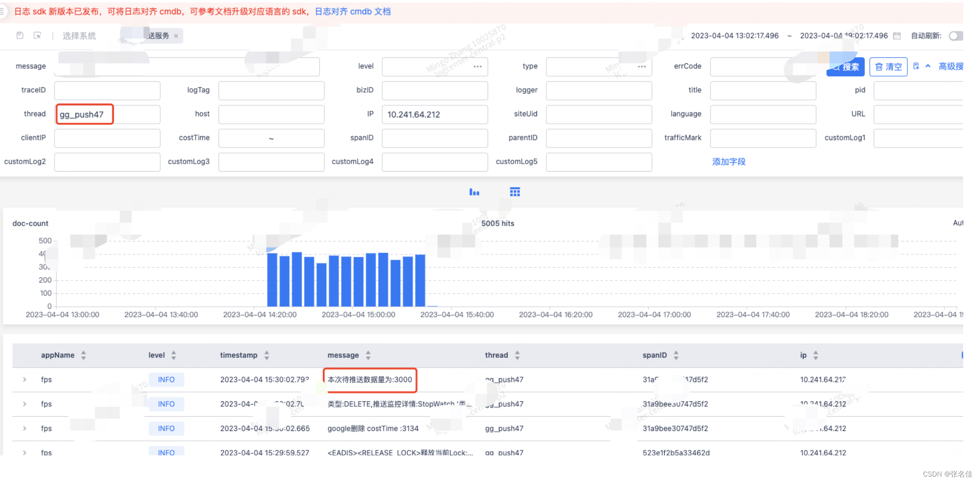
Task: Focus the logTag input field
Action: click(271, 91)
